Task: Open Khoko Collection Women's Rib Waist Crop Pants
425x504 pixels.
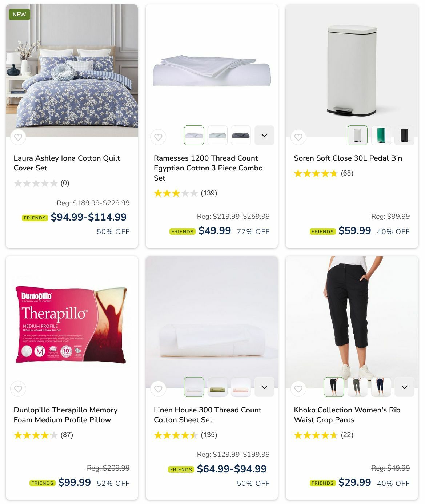Action: tap(347, 415)
